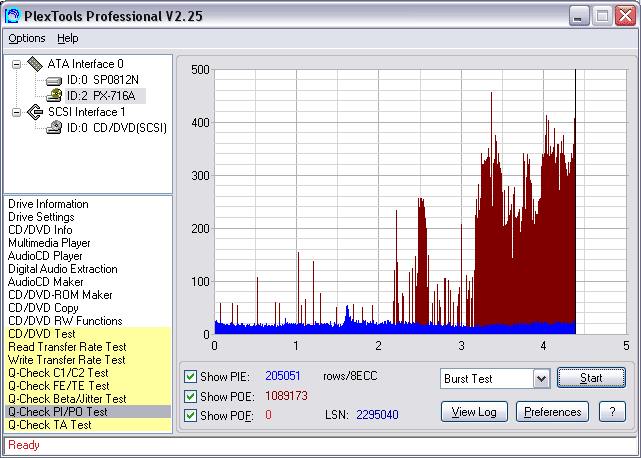
Task: Select ID:0 SP0812N in device tree
Action: (103, 80)
